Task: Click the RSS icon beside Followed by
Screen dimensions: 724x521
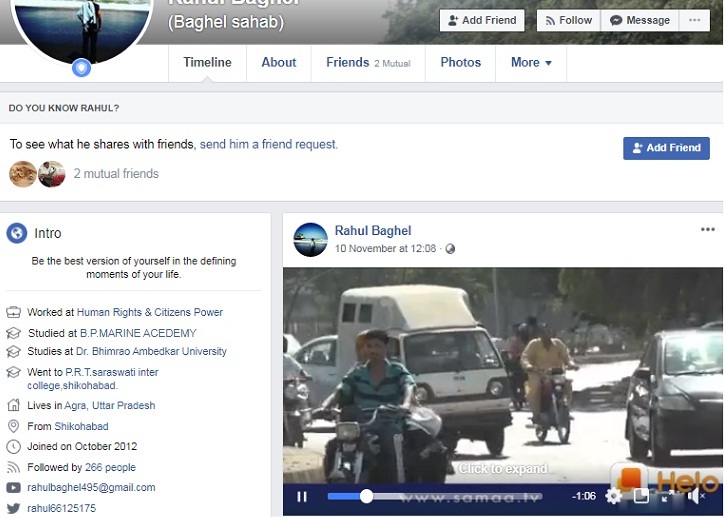Action: pos(13,467)
